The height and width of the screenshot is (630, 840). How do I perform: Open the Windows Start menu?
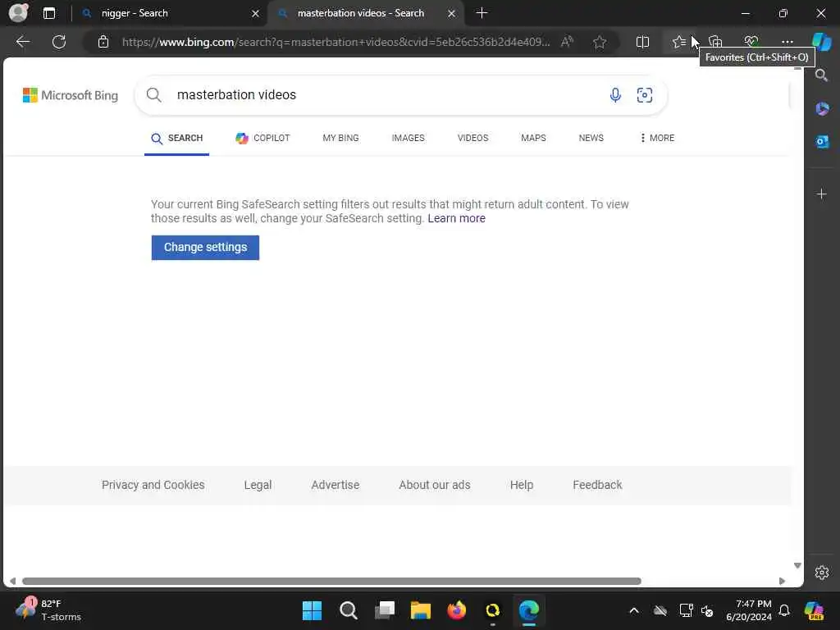(x=312, y=610)
